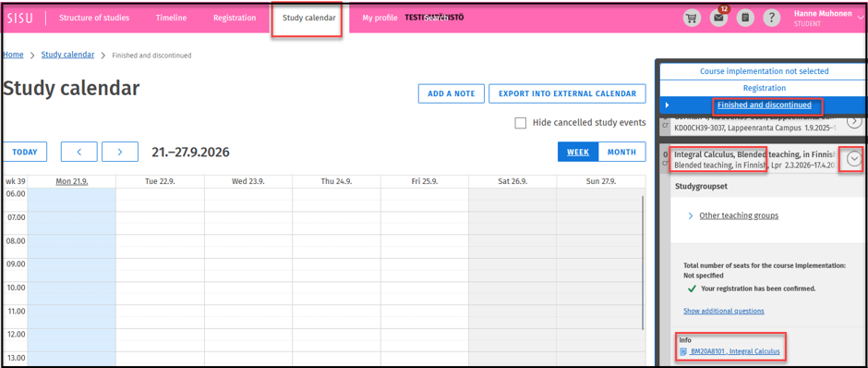The width and height of the screenshot is (868, 368).
Task: Click Integral Calculus, Blended teaching course title
Action: point(755,154)
